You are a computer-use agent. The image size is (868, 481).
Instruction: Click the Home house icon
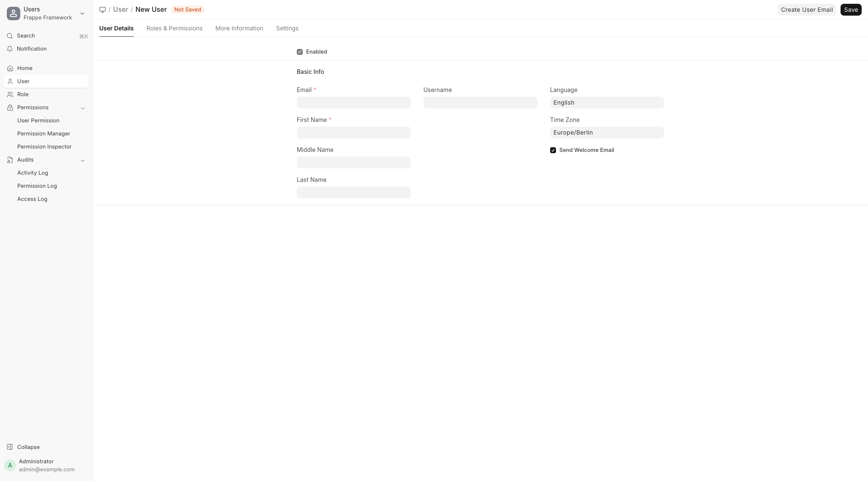(x=10, y=68)
